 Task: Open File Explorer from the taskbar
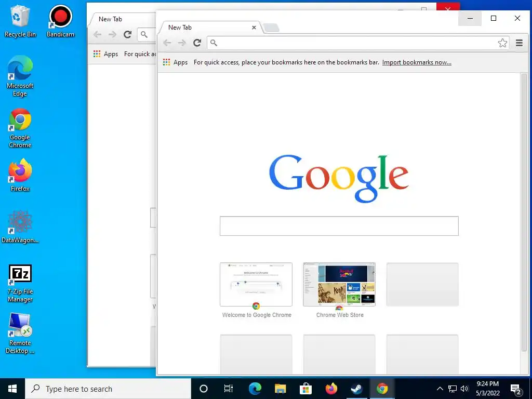pos(280,389)
